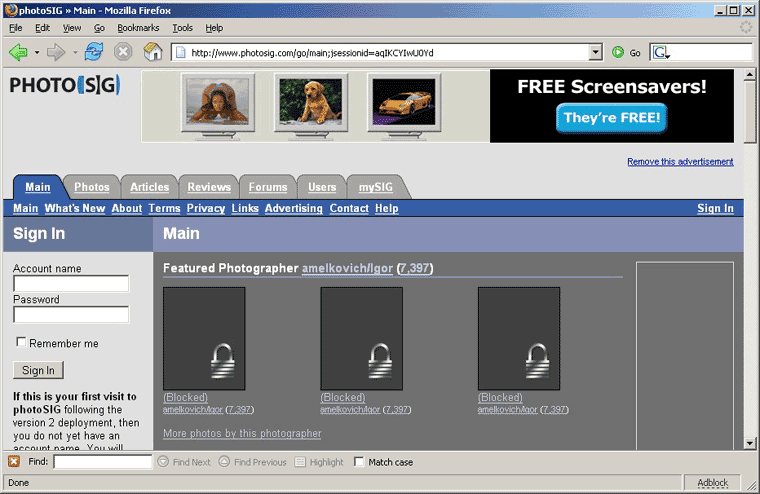Close the Find bar with the X icon
The height and width of the screenshot is (494, 760).
click(x=14, y=462)
